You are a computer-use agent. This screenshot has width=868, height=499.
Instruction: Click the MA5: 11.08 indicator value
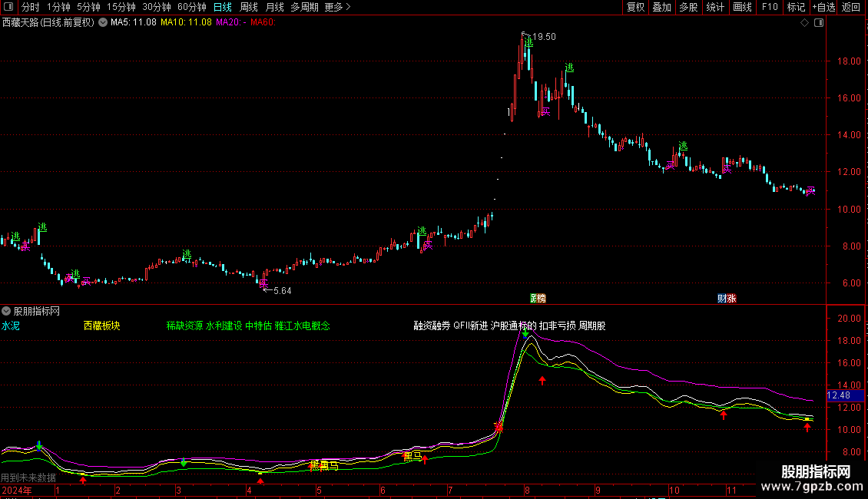(x=134, y=23)
